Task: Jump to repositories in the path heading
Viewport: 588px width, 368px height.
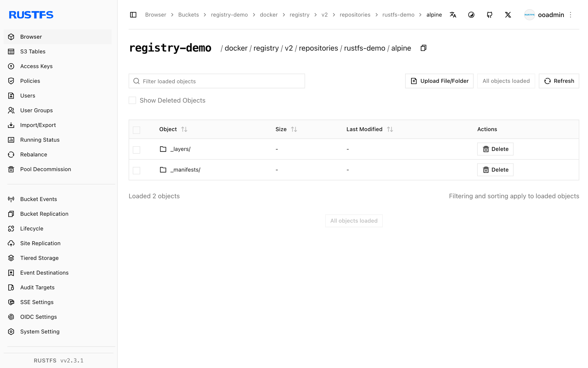Action: coord(318,48)
